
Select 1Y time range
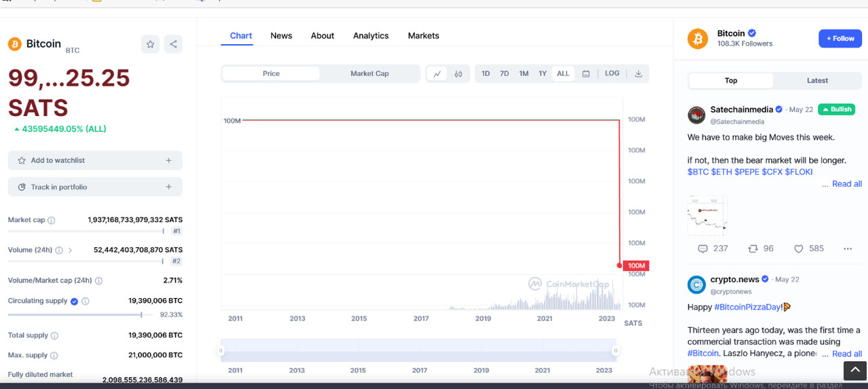[x=542, y=73]
